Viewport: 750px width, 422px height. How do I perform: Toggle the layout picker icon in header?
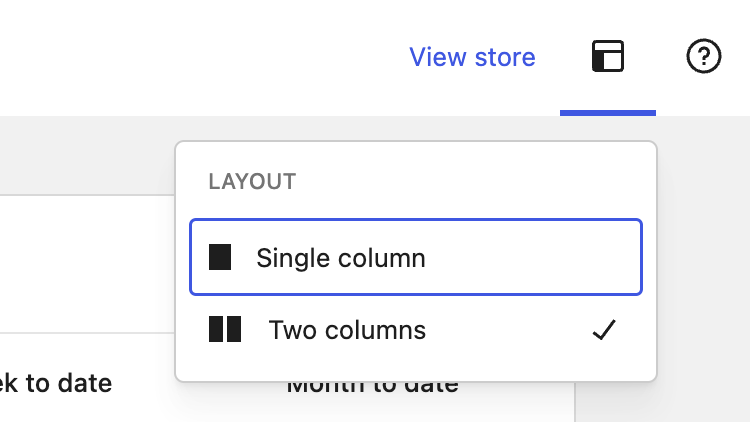[x=608, y=56]
